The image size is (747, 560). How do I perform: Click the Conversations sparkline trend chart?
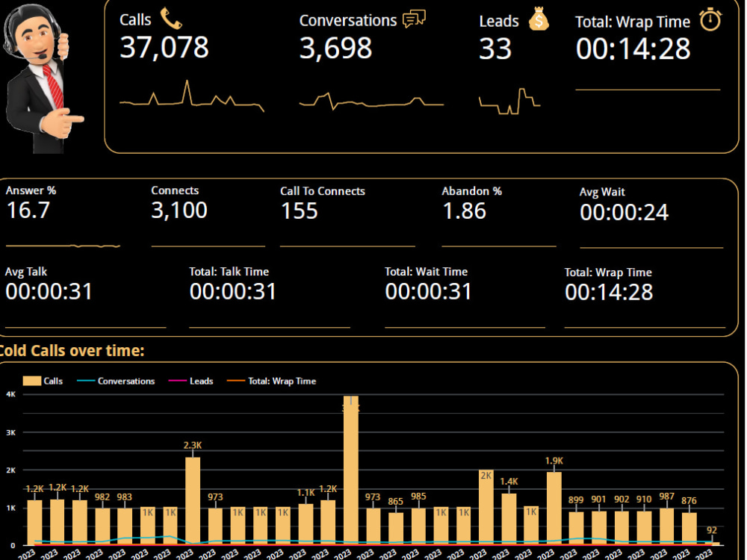pyautogui.click(x=371, y=101)
